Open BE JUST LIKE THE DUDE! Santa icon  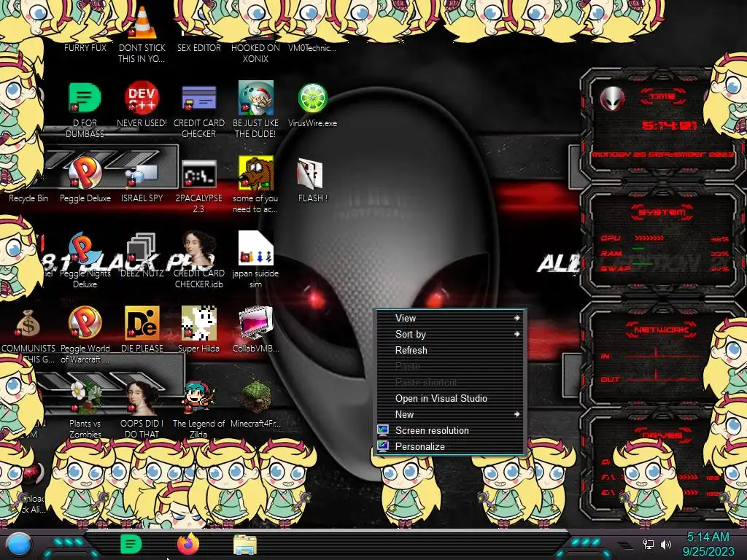point(256,98)
